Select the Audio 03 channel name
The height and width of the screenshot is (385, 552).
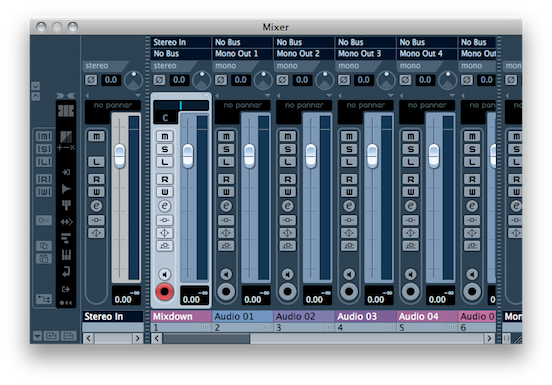365,316
